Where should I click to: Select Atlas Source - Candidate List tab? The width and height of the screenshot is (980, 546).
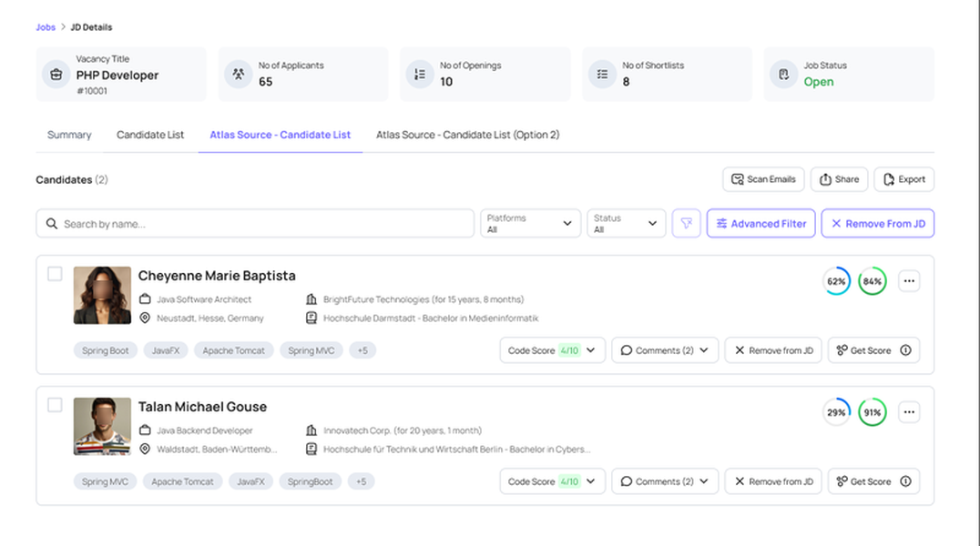[x=280, y=135]
